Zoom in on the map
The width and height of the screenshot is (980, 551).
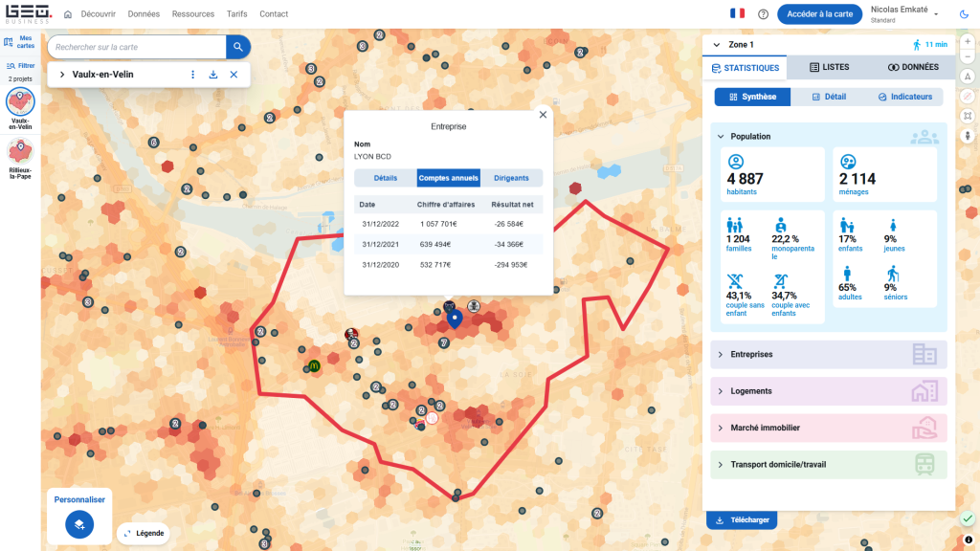968,42
